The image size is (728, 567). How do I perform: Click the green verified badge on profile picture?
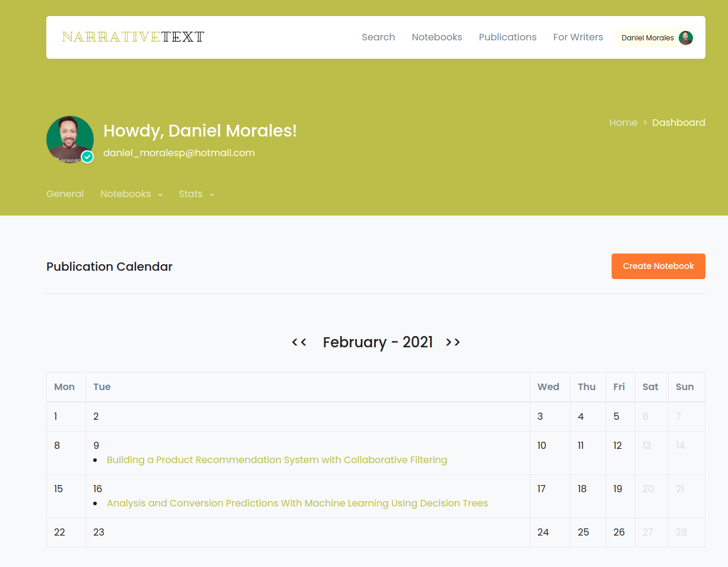(87, 157)
